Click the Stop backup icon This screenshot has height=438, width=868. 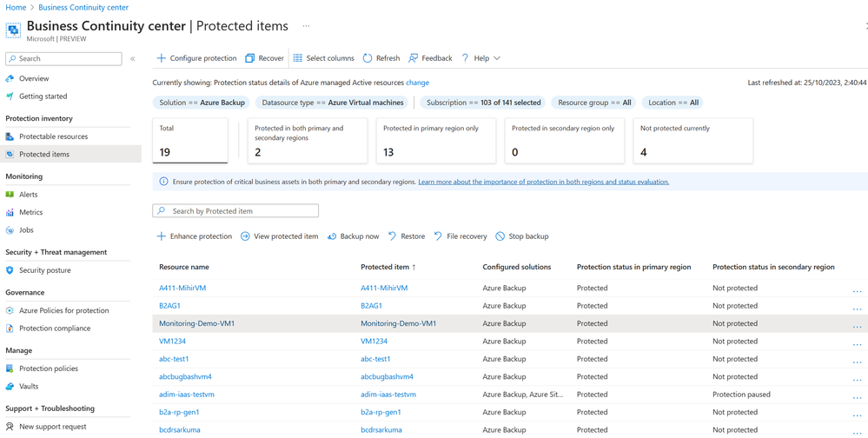pyautogui.click(x=500, y=236)
